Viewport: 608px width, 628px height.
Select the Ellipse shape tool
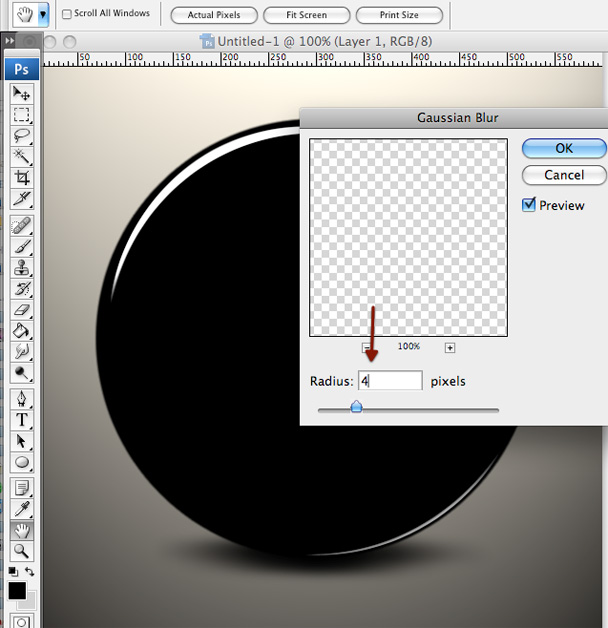pyautogui.click(x=21, y=462)
